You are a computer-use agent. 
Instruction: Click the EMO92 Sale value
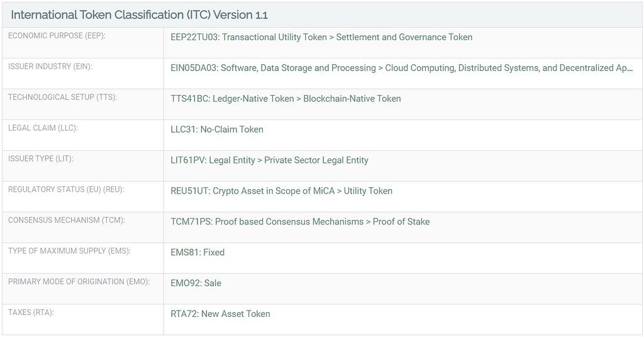pyautogui.click(x=196, y=283)
